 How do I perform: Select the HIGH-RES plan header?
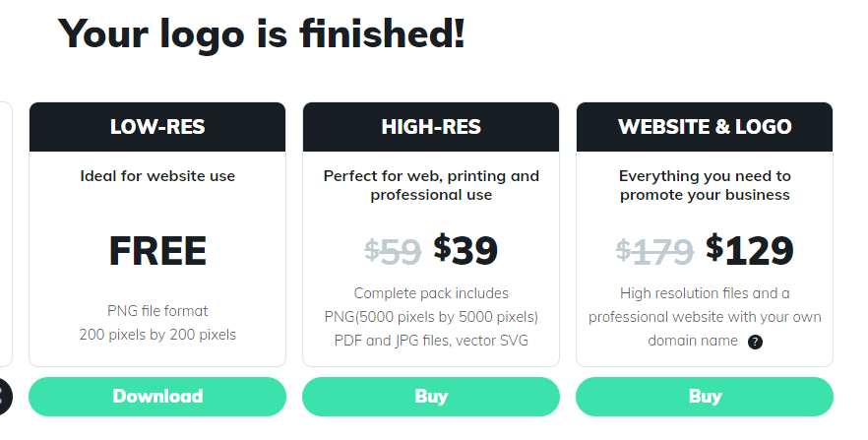[431, 127]
